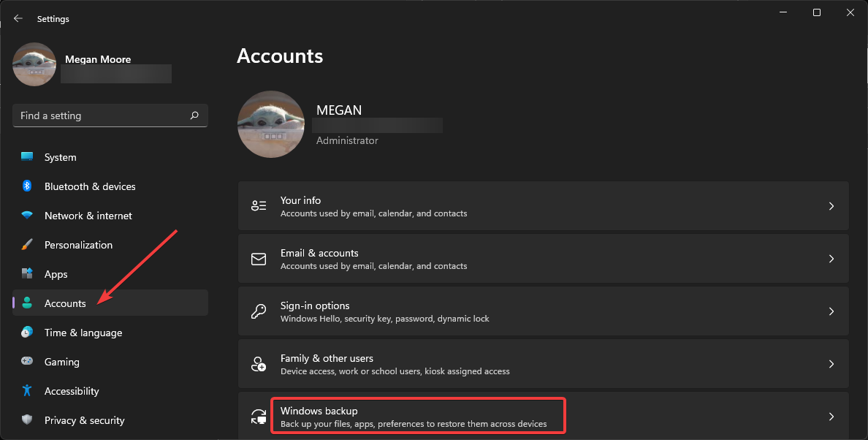This screenshot has width=868, height=440.
Task: Expand the Email & accounts row chevron
Action: coord(831,258)
